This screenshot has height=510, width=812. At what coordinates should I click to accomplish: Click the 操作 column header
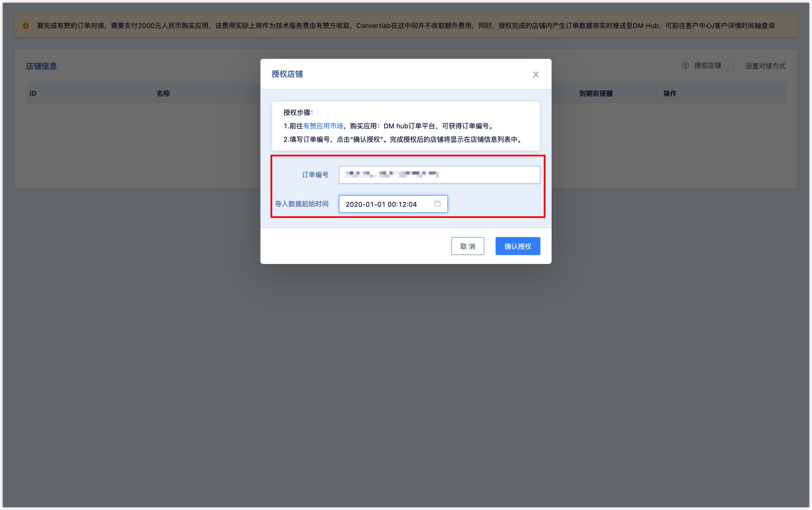(x=670, y=93)
